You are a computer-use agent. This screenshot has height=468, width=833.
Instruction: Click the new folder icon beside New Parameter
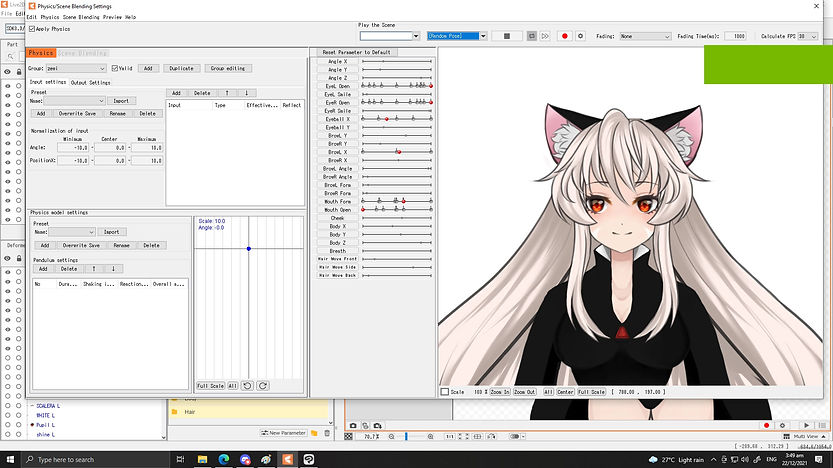pos(314,433)
